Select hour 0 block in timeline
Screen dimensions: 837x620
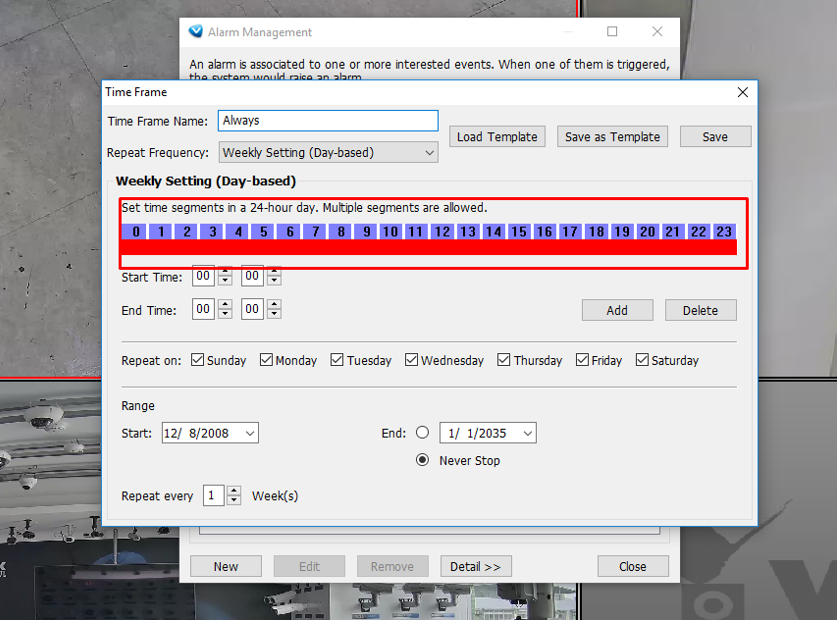pyautogui.click(x=136, y=231)
